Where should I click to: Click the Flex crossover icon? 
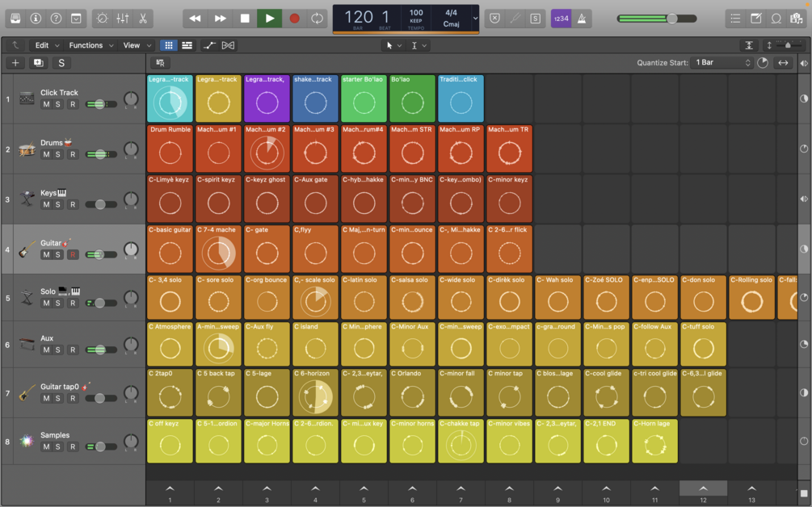pyautogui.click(x=228, y=45)
